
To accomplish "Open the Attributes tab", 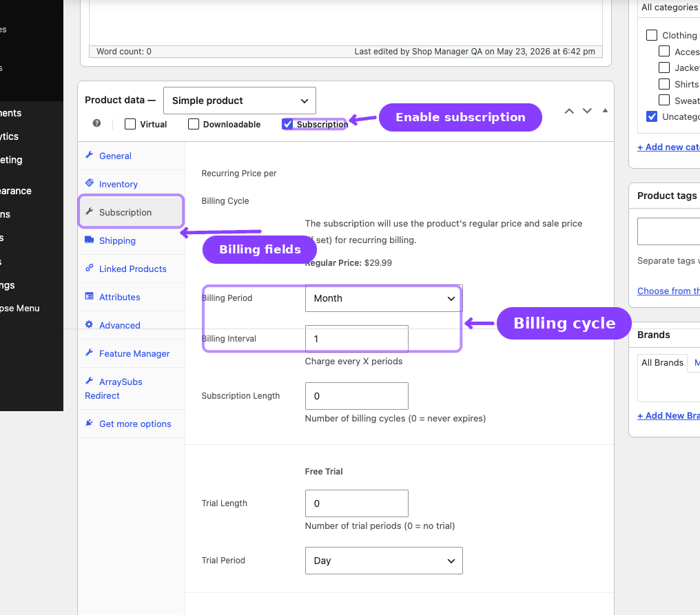I will 131,297.
